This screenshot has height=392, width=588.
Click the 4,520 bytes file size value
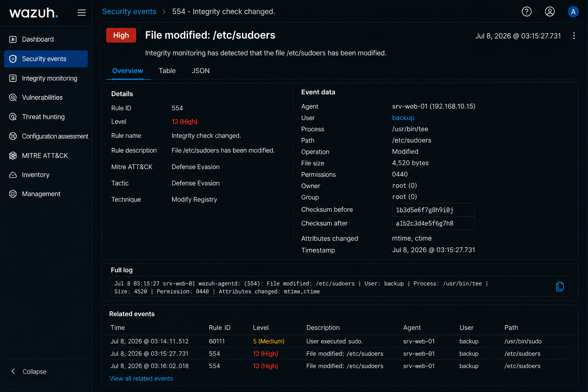tap(410, 163)
